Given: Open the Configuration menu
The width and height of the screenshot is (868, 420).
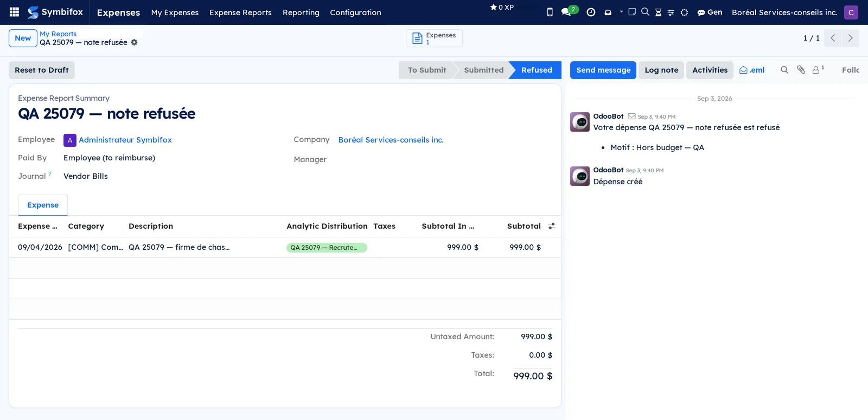Looking at the screenshot, I should click(355, 12).
